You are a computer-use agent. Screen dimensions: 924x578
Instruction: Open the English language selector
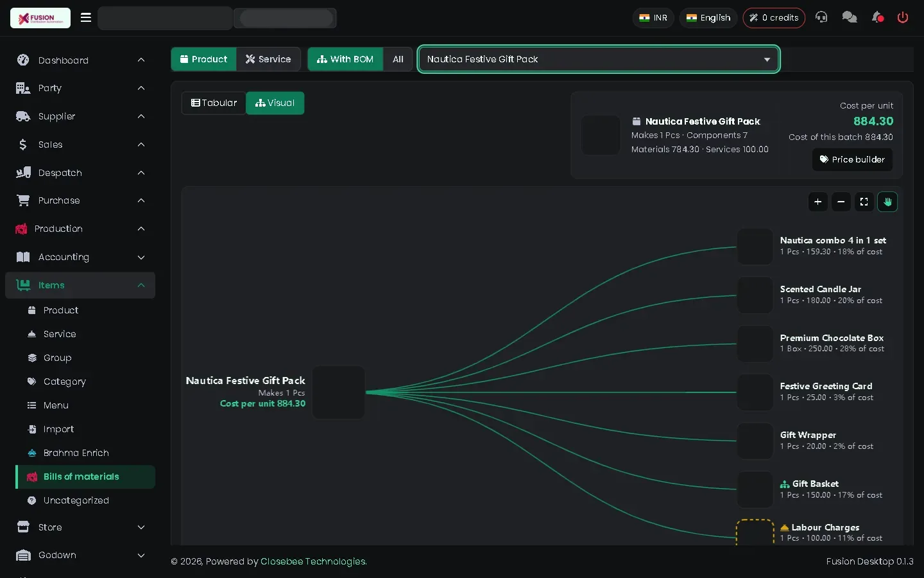tap(708, 18)
